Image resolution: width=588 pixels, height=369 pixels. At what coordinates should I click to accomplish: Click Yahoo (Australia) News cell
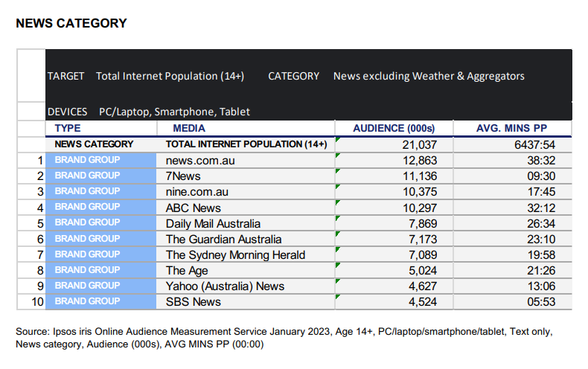point(225,286)
